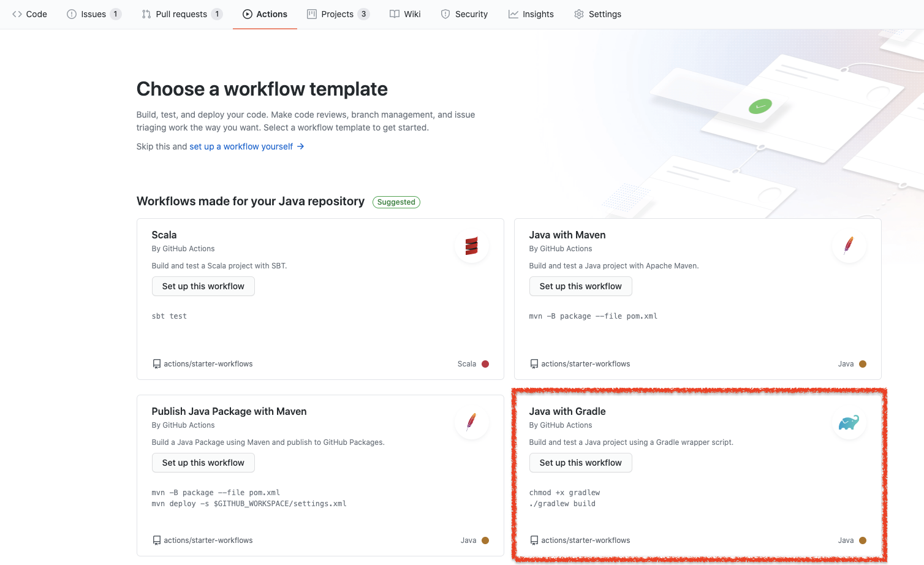
Task: Click the Scala logo icon
Action: point(471,246)
